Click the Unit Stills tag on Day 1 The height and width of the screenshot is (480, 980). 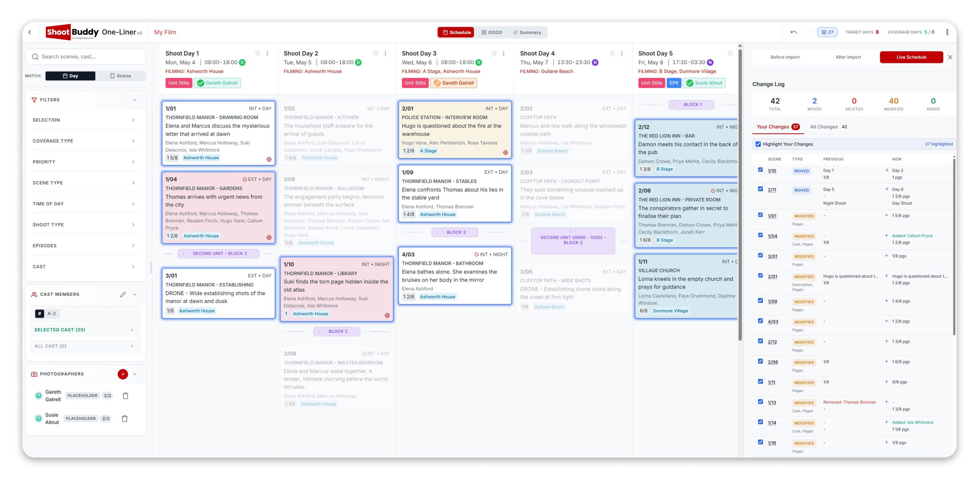(x=179, y=83)
